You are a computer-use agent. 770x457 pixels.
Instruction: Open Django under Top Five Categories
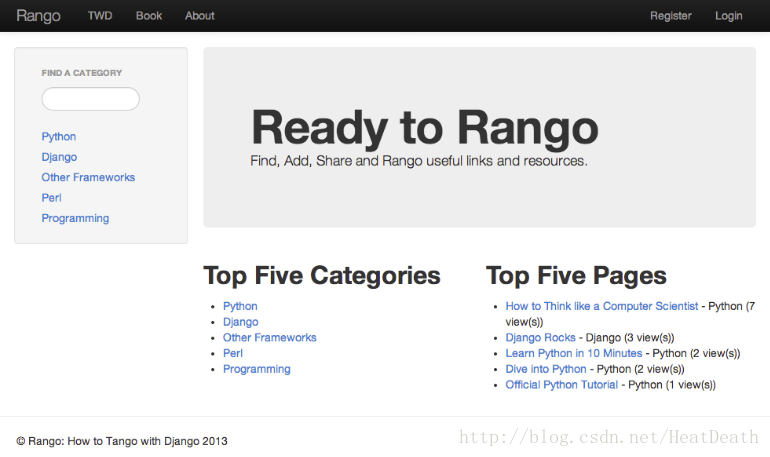pyautogui.click(x=240, y=322)
